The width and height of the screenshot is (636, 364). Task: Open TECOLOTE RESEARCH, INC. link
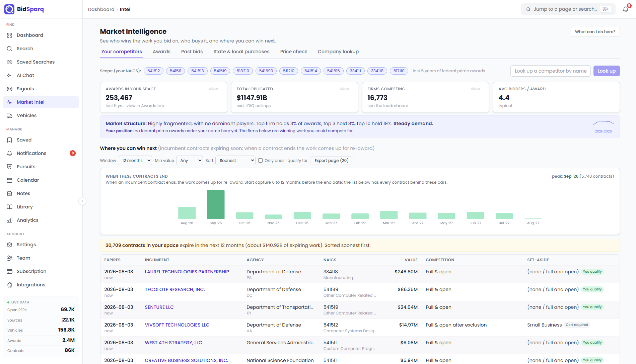tap(175, 289)
